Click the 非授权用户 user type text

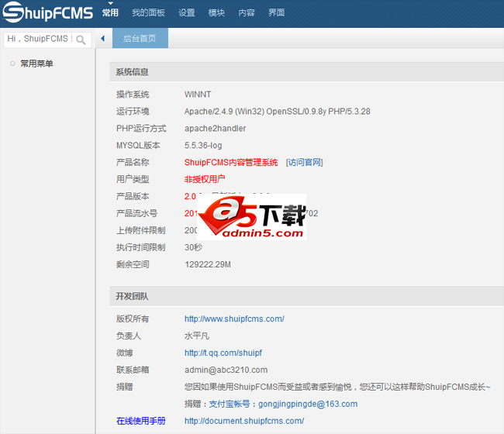pyautogui.click(x=205, y=179)
